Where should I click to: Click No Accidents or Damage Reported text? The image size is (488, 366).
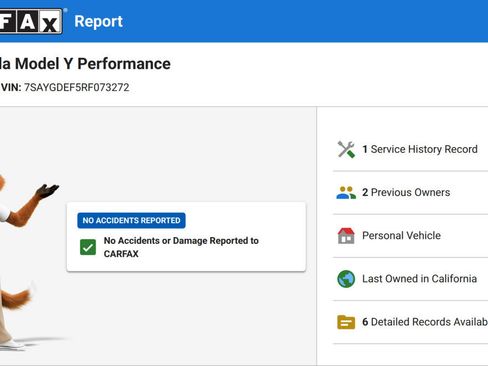pyautogui.click(x=181, y=247)
